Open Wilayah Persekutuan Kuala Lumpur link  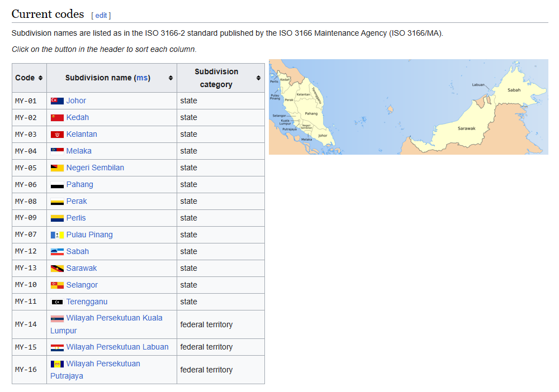coord(114,318)
